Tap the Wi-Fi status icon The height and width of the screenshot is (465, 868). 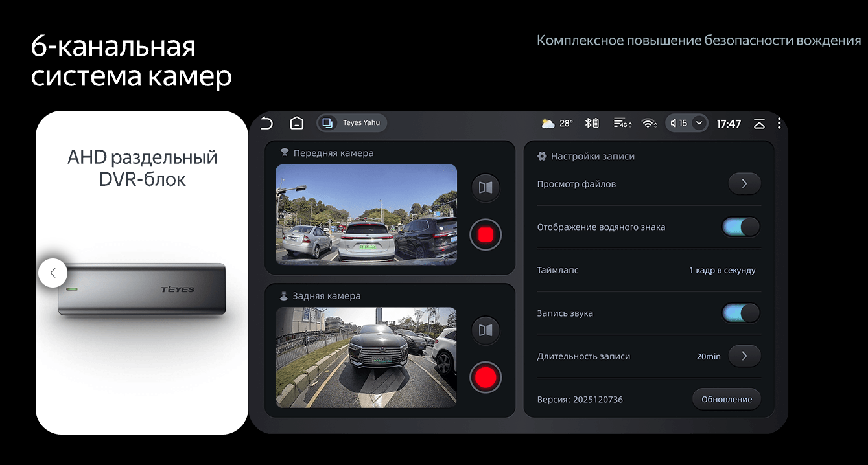649,123
